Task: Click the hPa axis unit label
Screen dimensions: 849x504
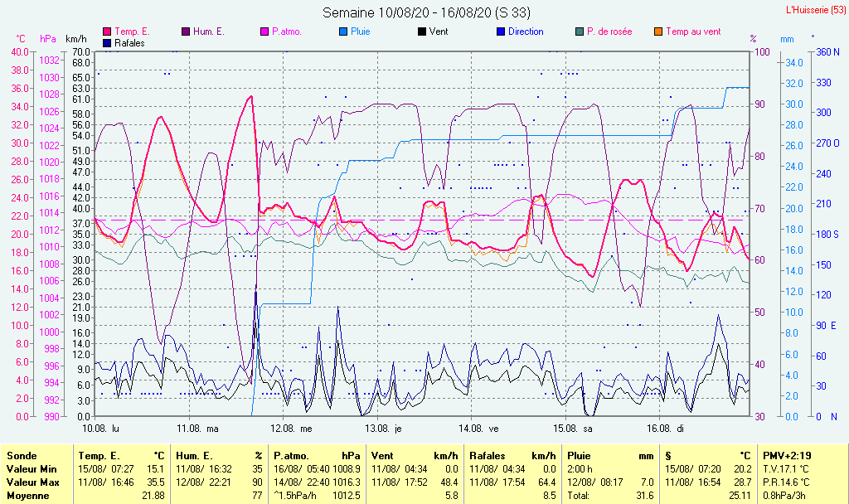Action: 48,39
